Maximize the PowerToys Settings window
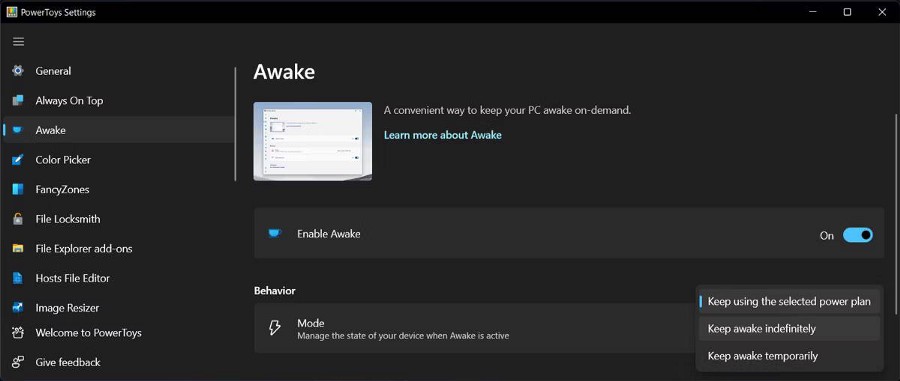Viewport: 900px width, 381px height. 847,12
